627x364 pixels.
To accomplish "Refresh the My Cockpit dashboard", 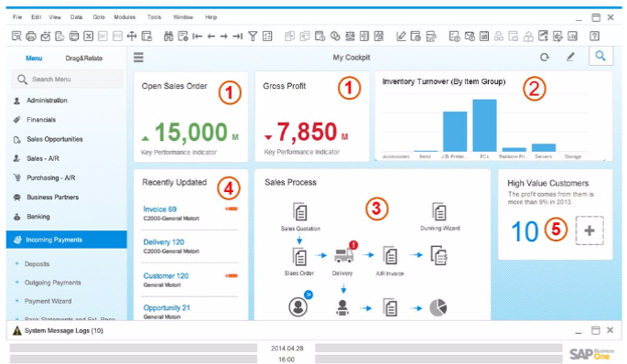I will pos(545,57).
